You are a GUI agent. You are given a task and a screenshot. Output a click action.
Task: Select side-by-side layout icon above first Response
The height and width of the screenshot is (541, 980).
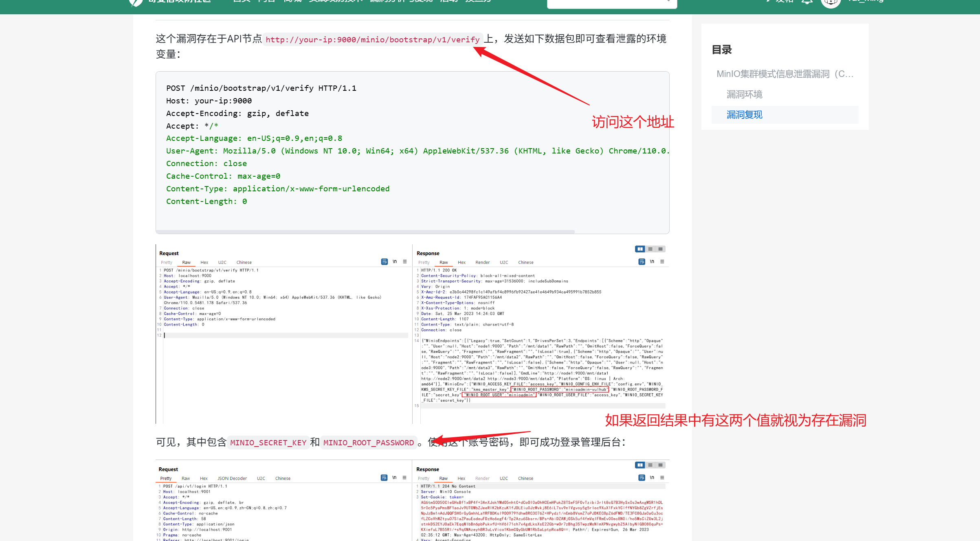tap(640, 249)
